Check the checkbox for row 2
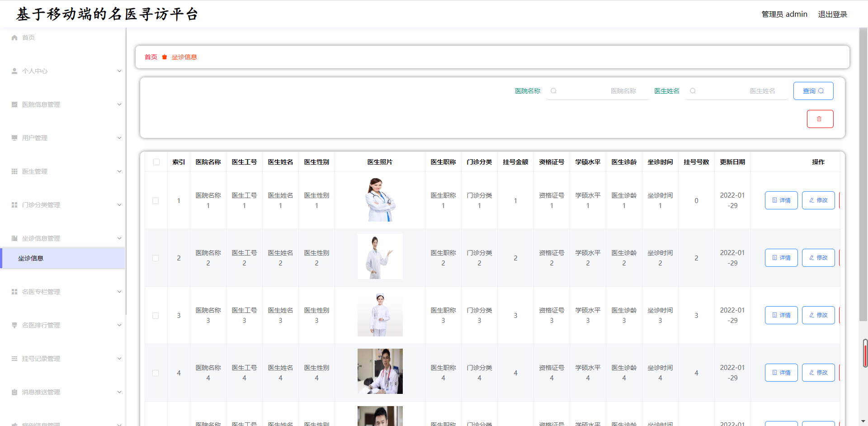Viewport: 868px width, 426px height. 156,258
